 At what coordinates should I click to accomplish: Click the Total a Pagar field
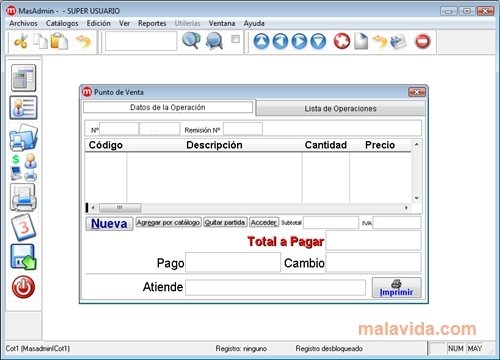[374, 241]
